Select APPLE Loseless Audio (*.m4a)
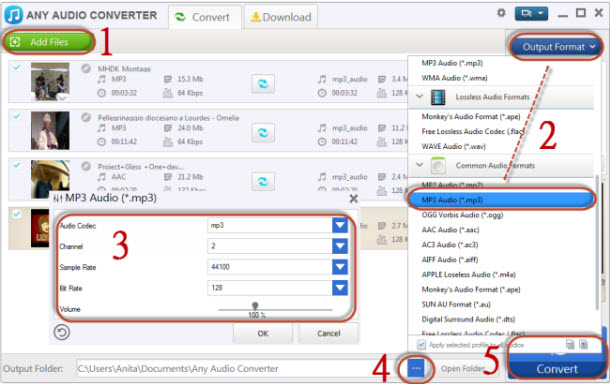This screenshot has width=610, height=384. 468,275
